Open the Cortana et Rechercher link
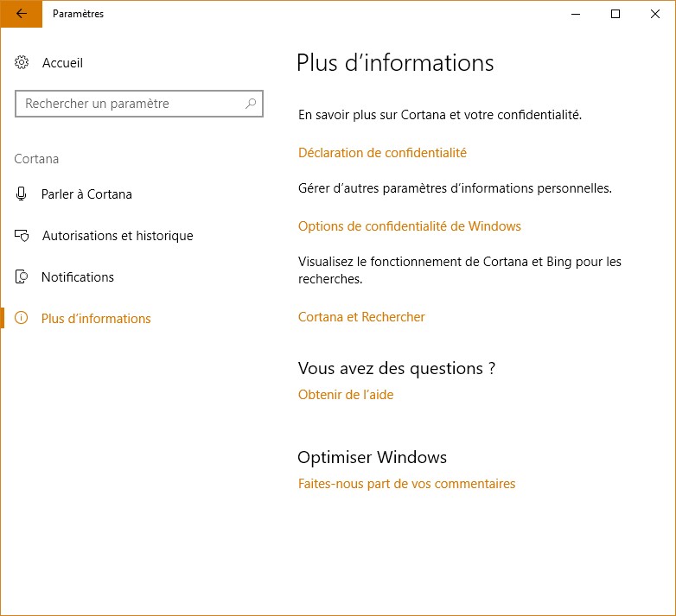 click(x=361, y=317)
